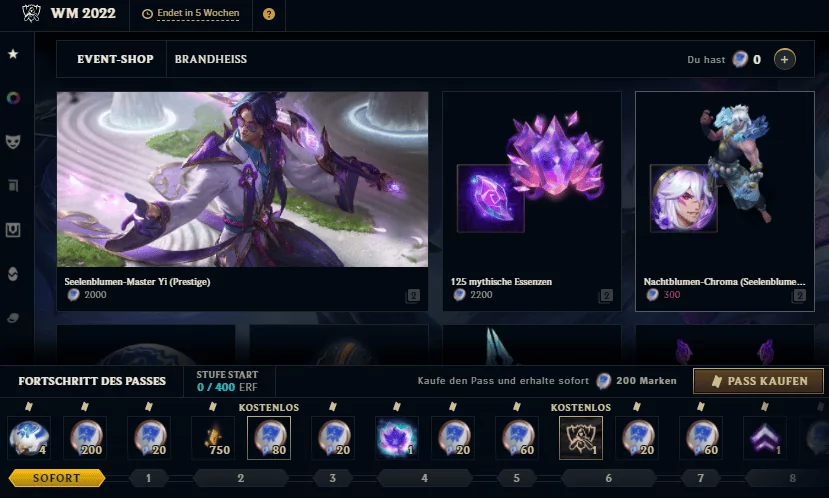Click the star icon in left sidebar
The width and height of the screenshot is (829, 498).
[x=13, y=54]
